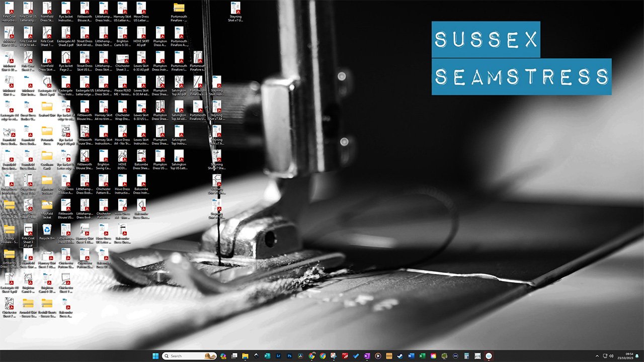Select the Salvington Top A4 edge PDF
Screen dimensions: 644x362
click(179, 112)
